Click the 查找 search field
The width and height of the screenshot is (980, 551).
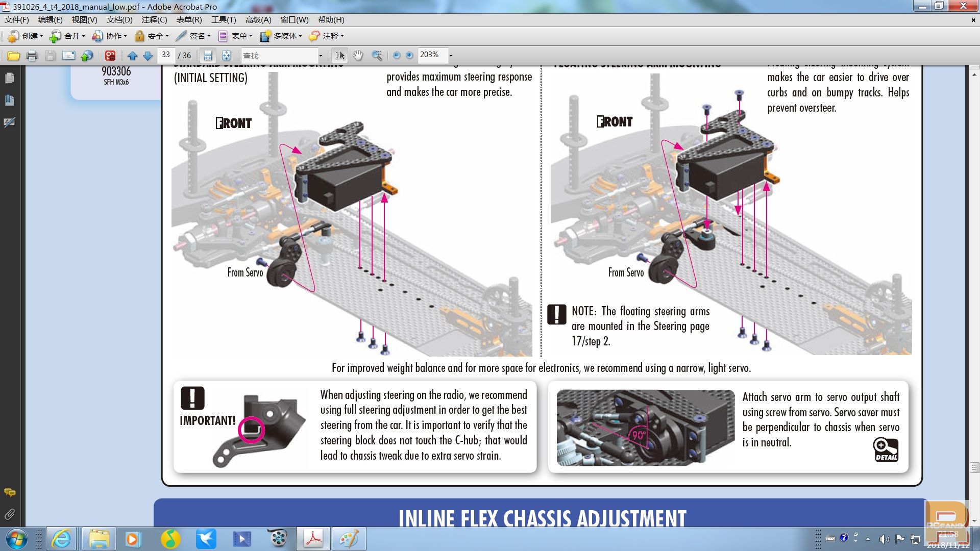pos(279,56)
